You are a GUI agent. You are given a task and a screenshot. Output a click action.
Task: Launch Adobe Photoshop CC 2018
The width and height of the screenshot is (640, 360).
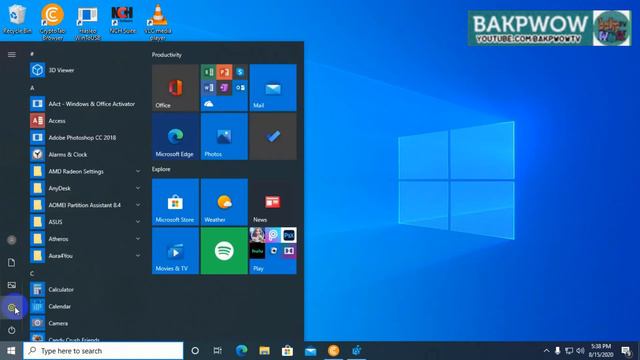point(86,138)
